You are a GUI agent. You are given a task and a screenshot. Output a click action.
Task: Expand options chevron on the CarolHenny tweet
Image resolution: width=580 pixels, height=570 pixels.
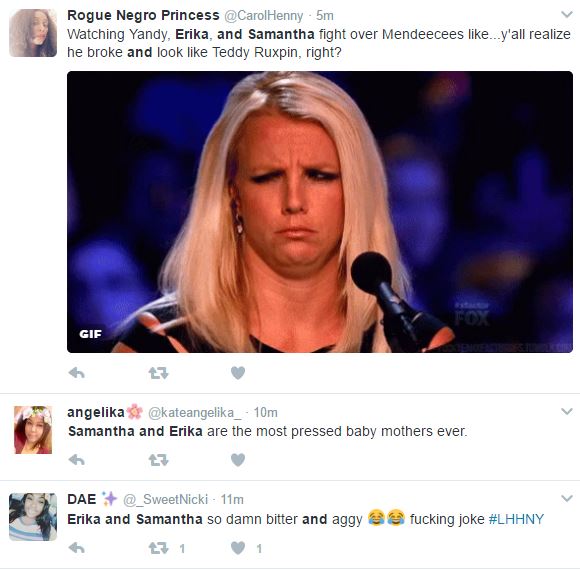567,14
